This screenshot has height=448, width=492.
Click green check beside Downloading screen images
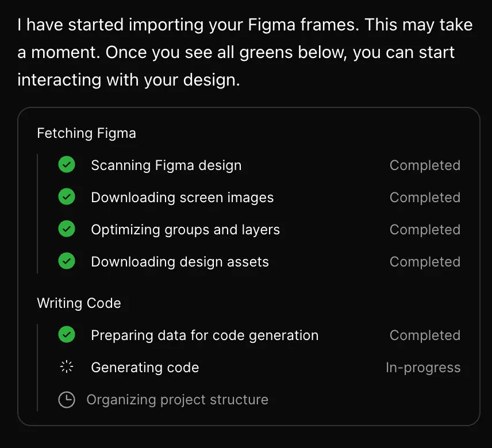coord(67,196)
